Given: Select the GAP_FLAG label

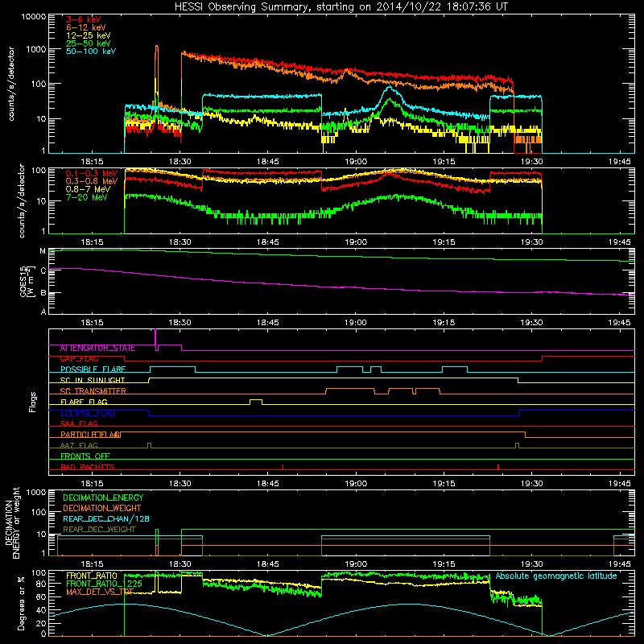Looking at the screenshot, I should click(x=79, y=358).
